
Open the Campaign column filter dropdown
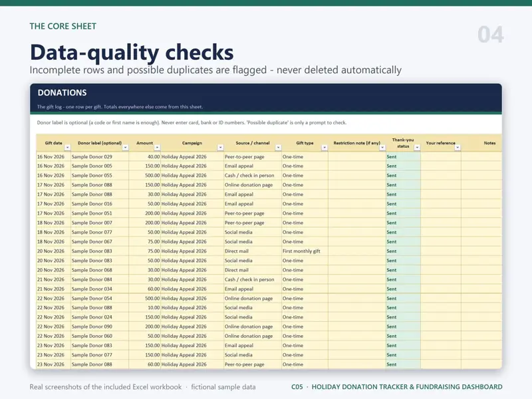tap(221, 148)
